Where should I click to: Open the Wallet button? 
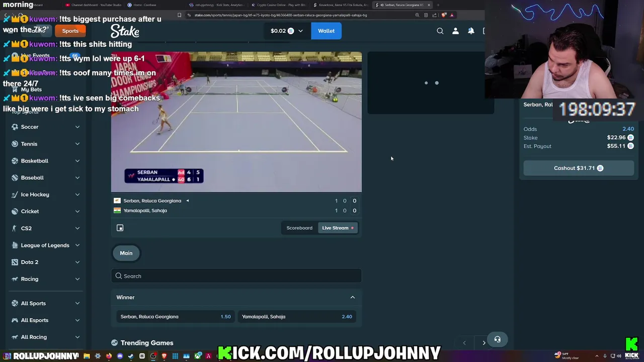tap(326, 31)
